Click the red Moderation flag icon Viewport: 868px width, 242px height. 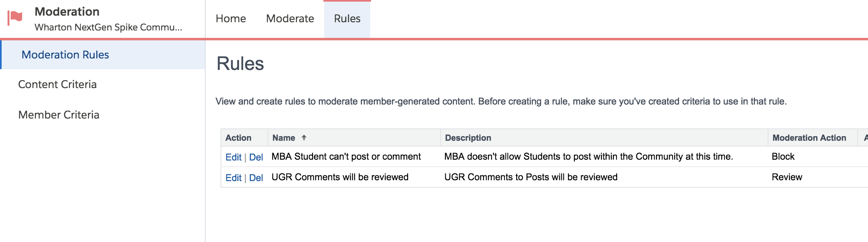point(15,18)
